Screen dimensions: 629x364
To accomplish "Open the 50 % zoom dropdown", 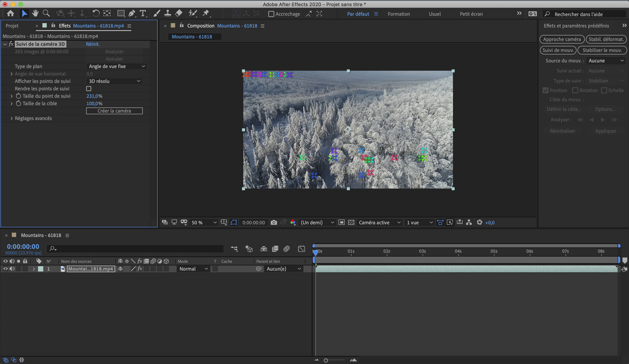I will pyautogui.click(x=204, y=222).
